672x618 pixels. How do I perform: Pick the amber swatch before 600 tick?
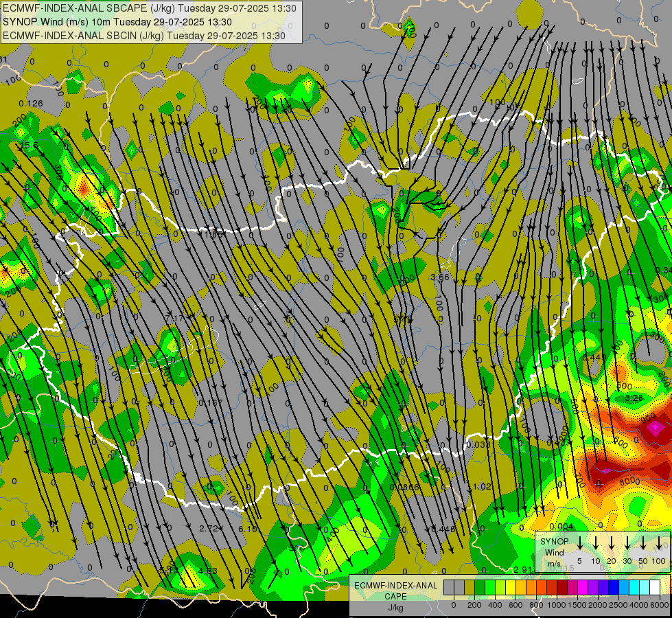tap(521, 587)
